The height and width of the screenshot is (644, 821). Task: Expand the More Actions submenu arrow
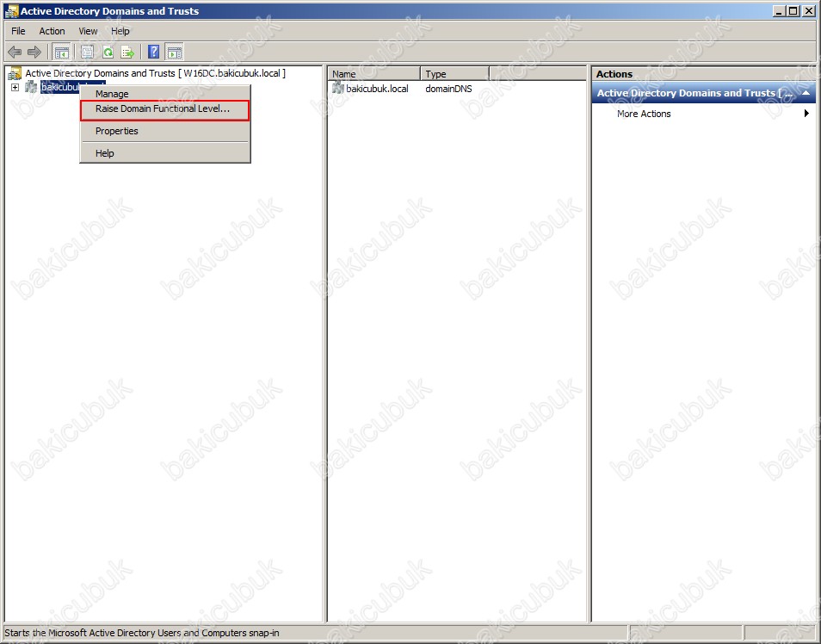(x=806, y=113)
